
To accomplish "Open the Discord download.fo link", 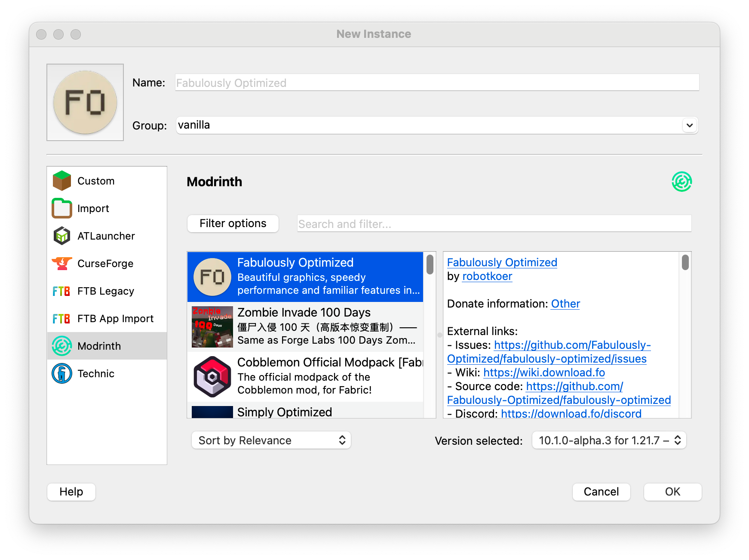I will tap(571, 413).
